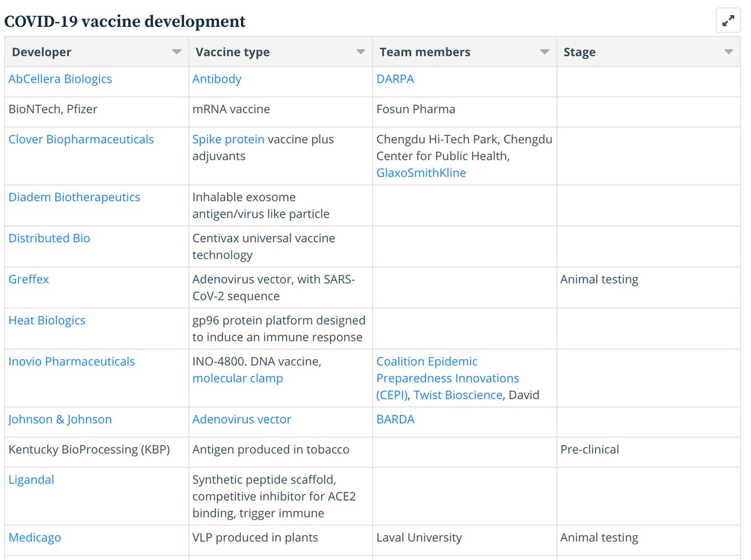This screenshot has height=560, width=751.
Task: Expand the table to full screen
Action: pos(728,21)
